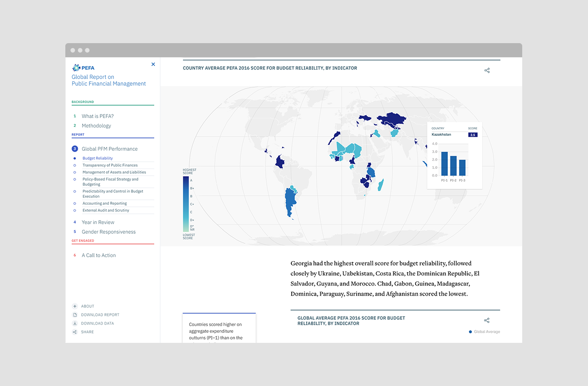The image size is (588, 386).
Task: Click the GET ENGAGED heading in sidebar
Action: click(83, 241)
